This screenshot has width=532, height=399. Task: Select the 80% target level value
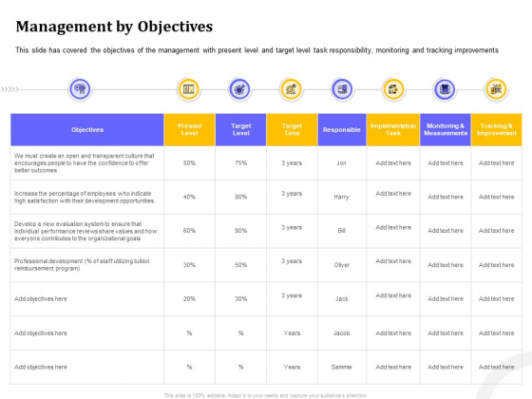click(241, 197)
